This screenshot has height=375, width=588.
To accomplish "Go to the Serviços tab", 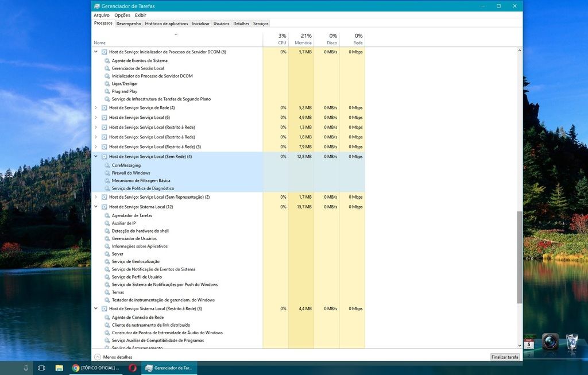I will point(261,24).
